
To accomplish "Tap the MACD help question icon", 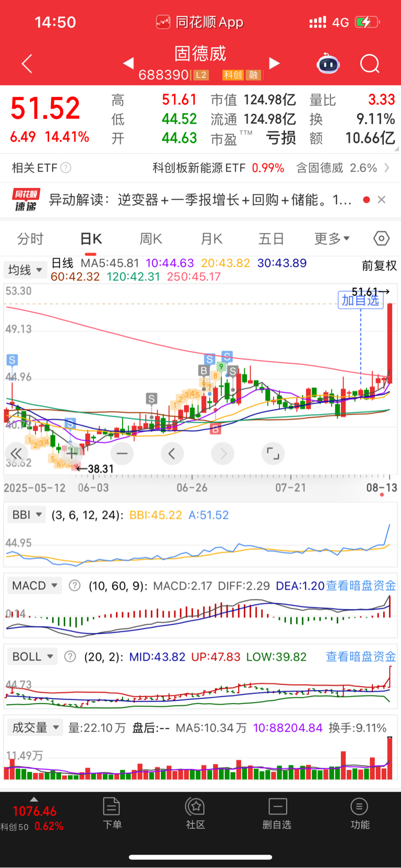I will pos(75,586).
